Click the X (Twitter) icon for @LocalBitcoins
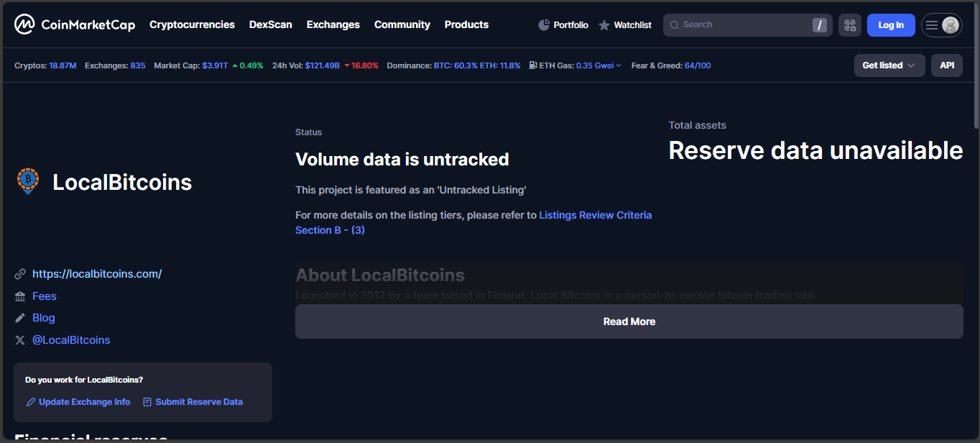Viewport: 980px width, 443px height. 20,340
